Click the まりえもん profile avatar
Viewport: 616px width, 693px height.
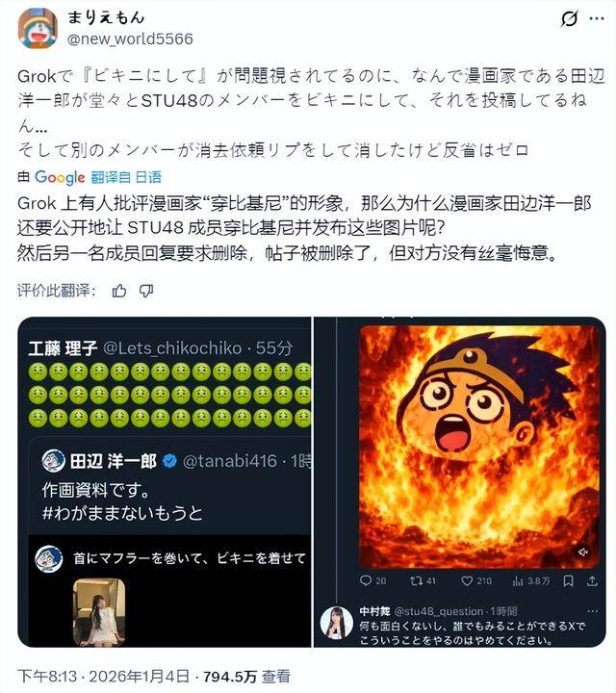pos(38,28)
